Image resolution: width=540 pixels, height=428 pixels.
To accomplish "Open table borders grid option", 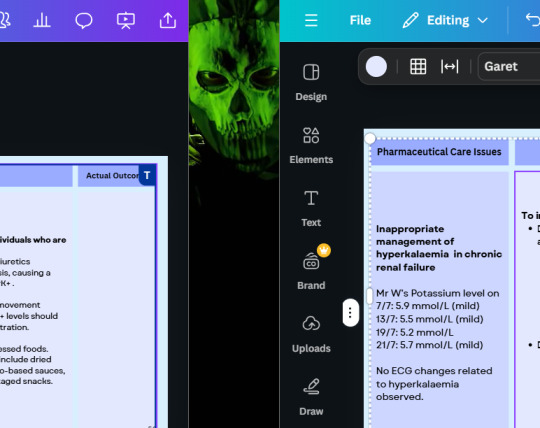I will click(418, 66).
